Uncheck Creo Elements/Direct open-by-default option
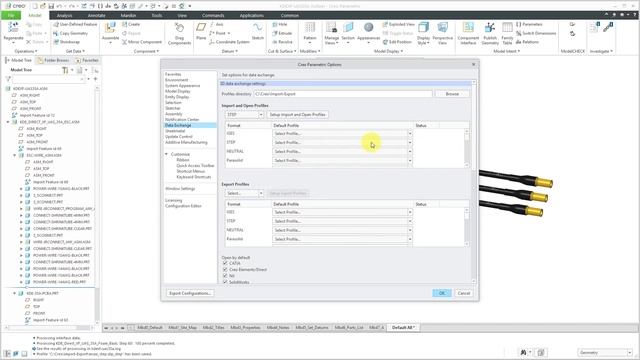The height and width of the screenshot is (360, 640). pyautogui.click(x=225, y=270)
